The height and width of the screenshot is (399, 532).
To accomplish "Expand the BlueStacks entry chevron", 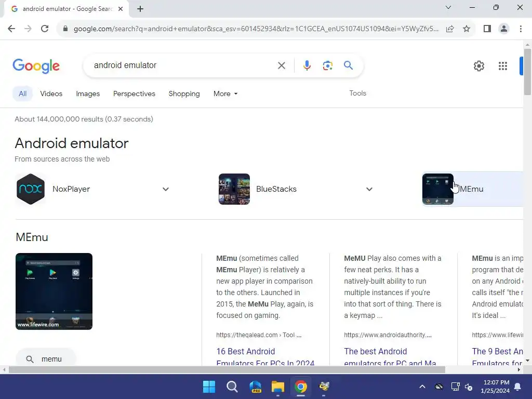I will [369, 189].
